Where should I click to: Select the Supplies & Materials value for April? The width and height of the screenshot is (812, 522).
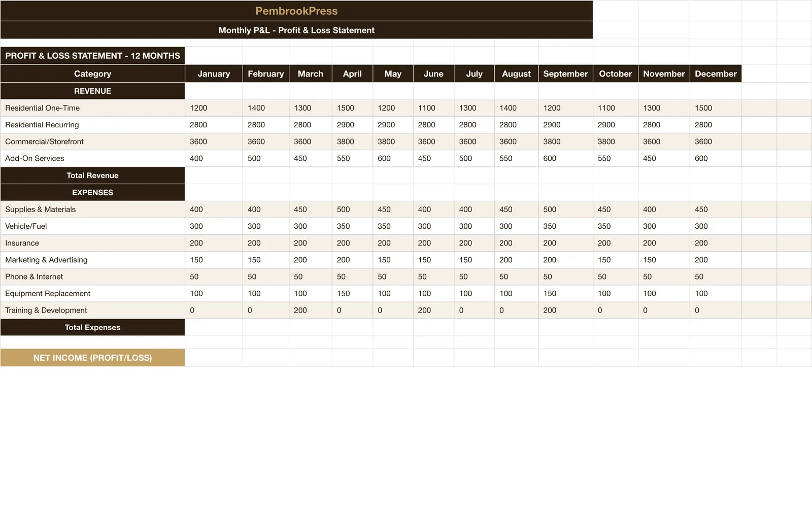(x=352, y=209)
